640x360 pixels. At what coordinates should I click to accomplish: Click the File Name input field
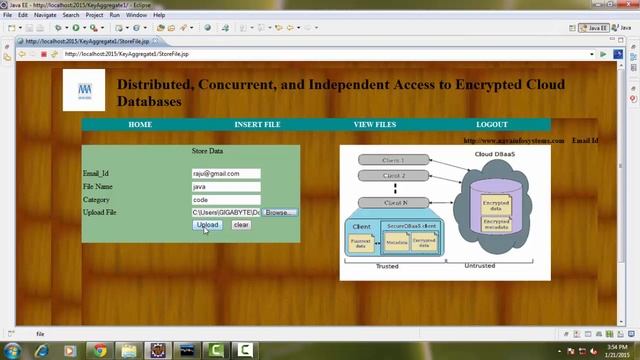(226, 187)
